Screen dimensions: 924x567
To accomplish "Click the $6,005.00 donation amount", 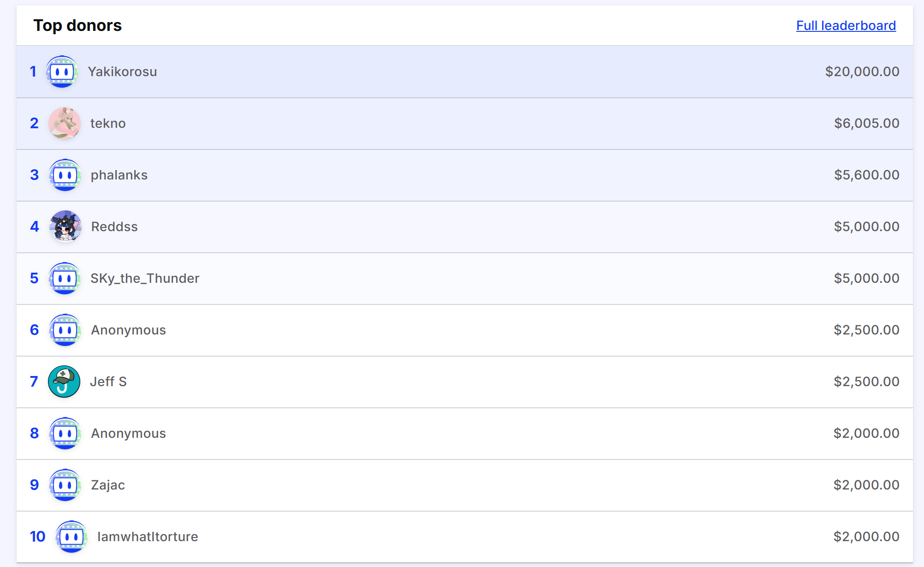I will click(866, 123).
